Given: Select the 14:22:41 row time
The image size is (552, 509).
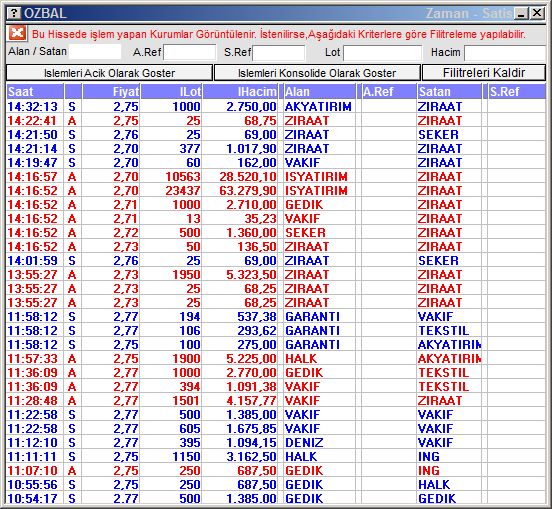Looking at the screenshot, I should 32,120.
